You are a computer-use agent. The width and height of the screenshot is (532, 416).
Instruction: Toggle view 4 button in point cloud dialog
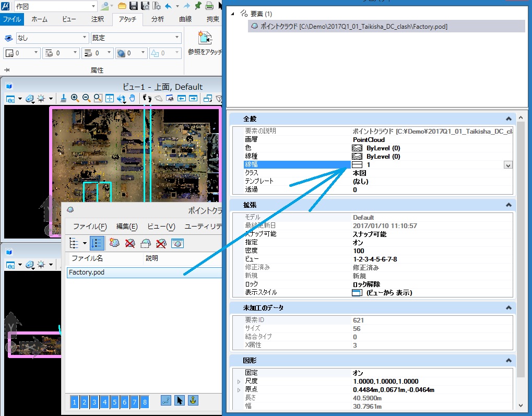[104, 402]
